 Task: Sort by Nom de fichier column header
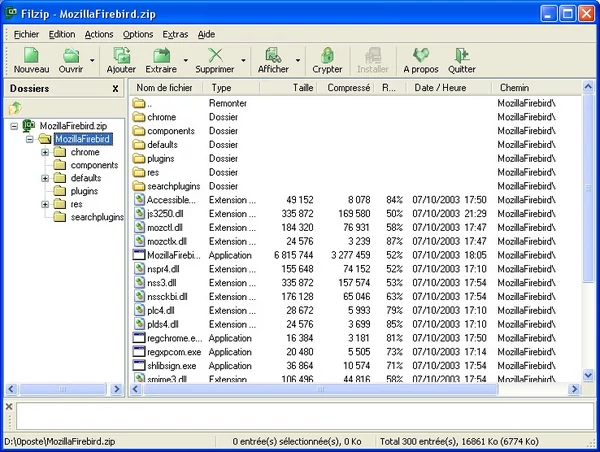(166, 88)
